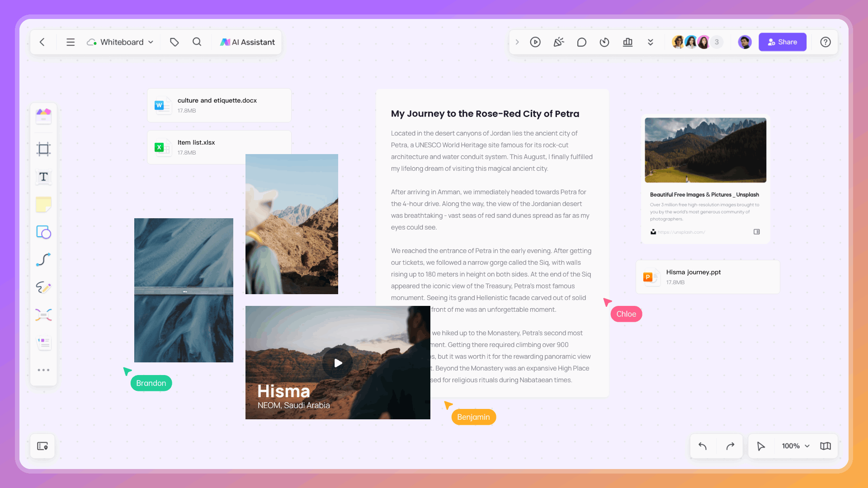Play the Hisma NEOM video
This screenshot has width=868, height=488.
(338, 363)
